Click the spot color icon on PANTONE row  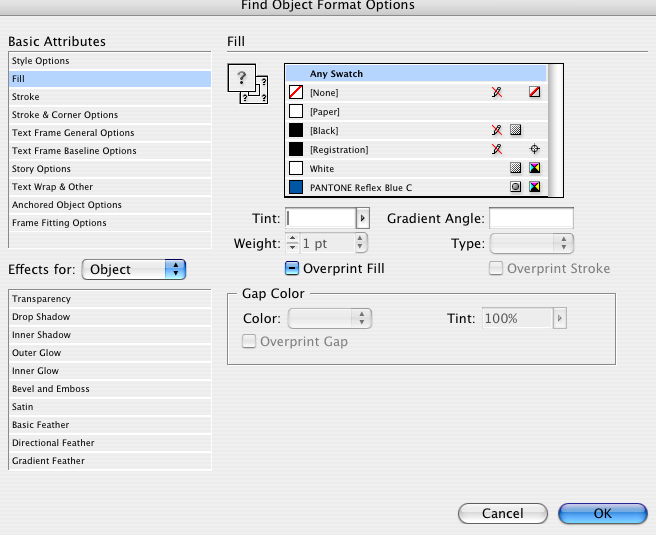click(515, 187)
